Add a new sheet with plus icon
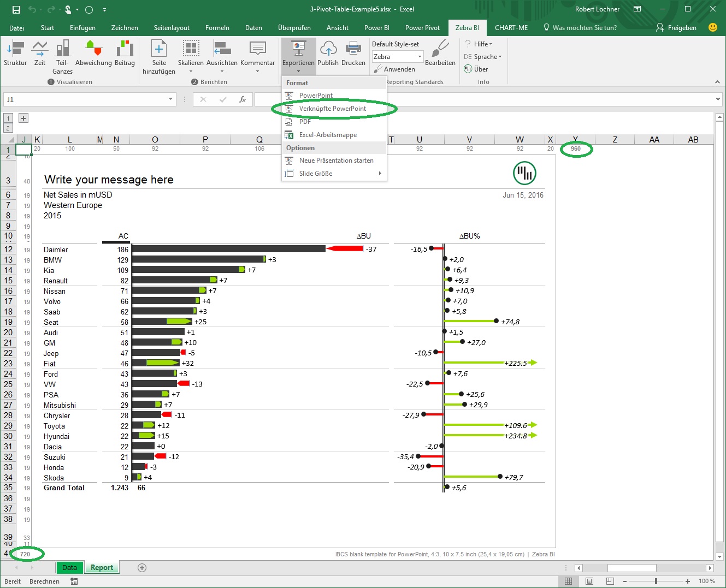 pos(142,568)
